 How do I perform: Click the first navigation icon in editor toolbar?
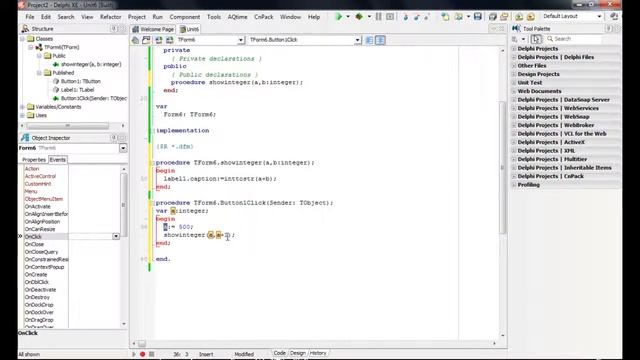135,40
